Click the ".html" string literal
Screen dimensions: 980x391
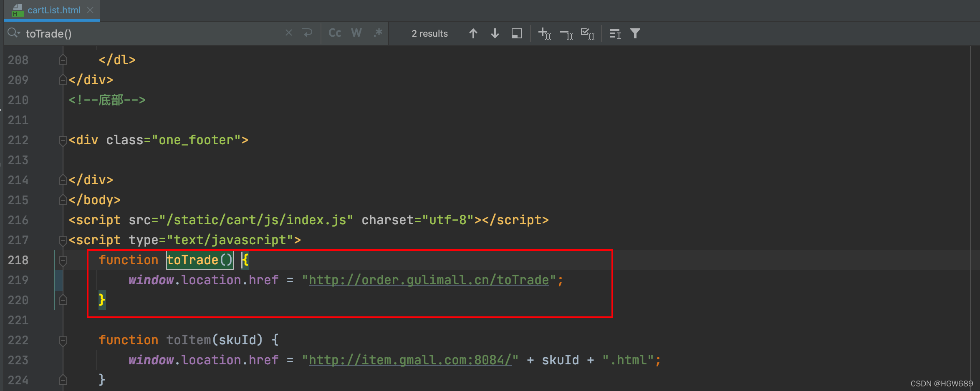point(628,360)
